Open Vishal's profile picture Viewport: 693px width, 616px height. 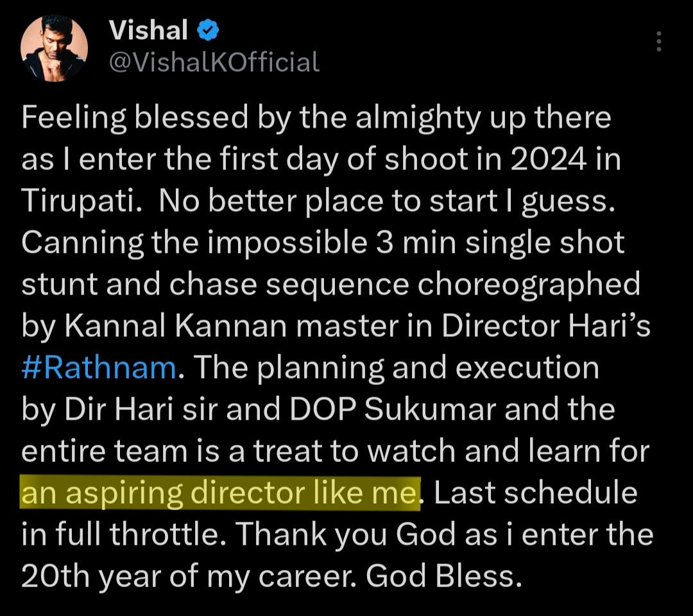pos(54,48)
